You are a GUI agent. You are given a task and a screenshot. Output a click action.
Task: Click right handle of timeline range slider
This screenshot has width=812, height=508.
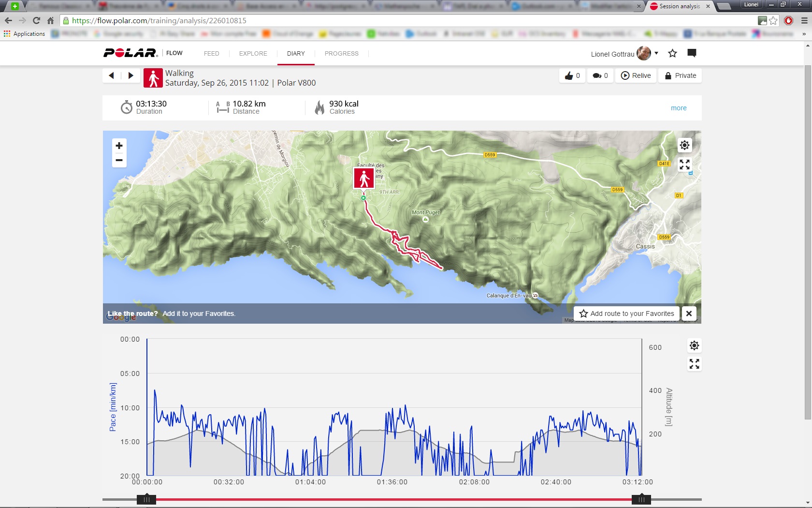(641, 499)
